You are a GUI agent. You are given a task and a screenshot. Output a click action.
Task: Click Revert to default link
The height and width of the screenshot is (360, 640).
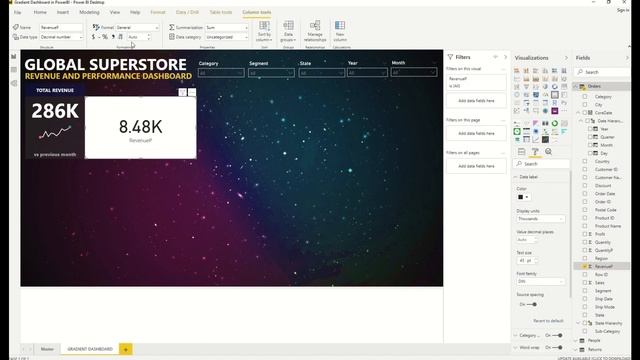coord(548,321)
